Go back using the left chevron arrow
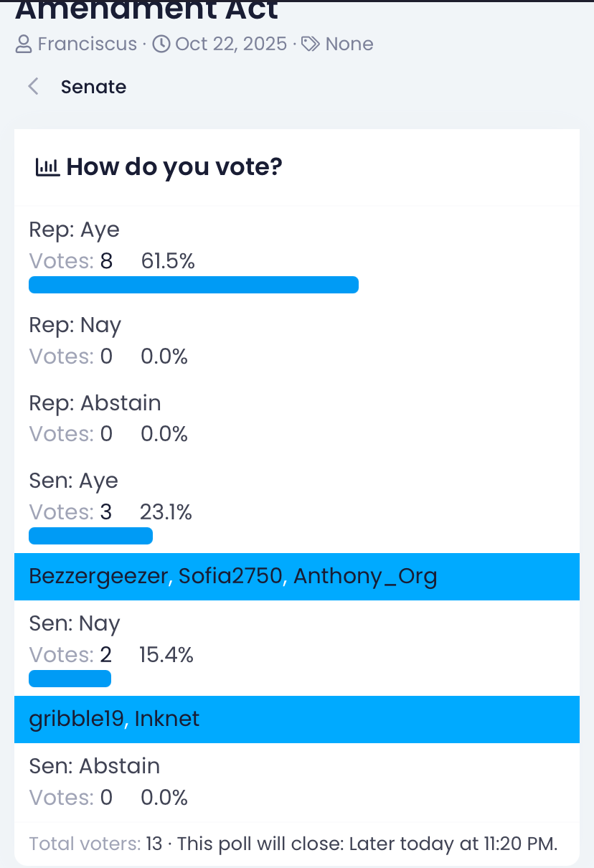The image size is (594, 868). tap(33, 87)
